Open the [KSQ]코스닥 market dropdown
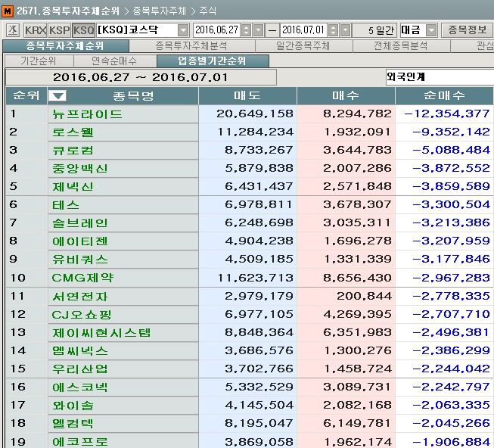494x448 pixels. (183, 30)
